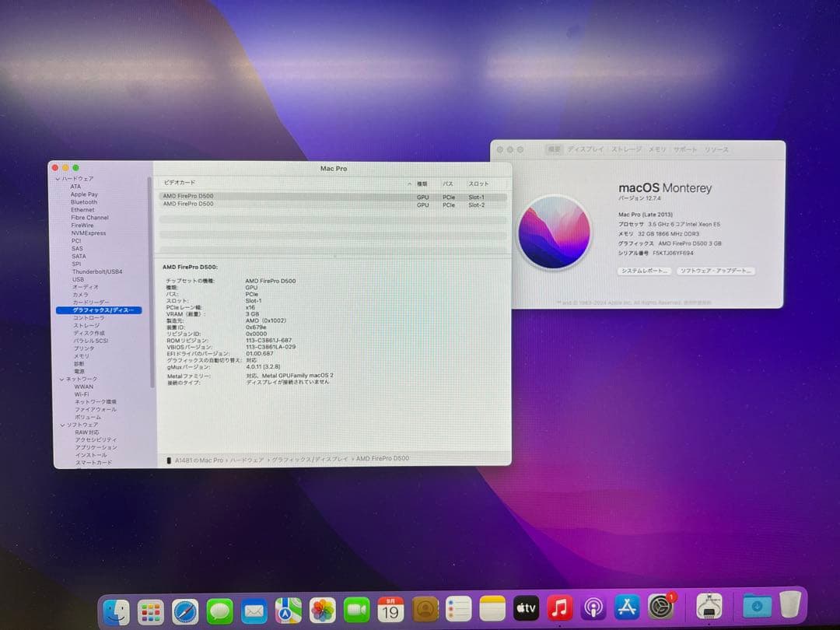Screen dimensions: 840x630
Task: Open the Calendar app showing 19
Action: [391, 608]
